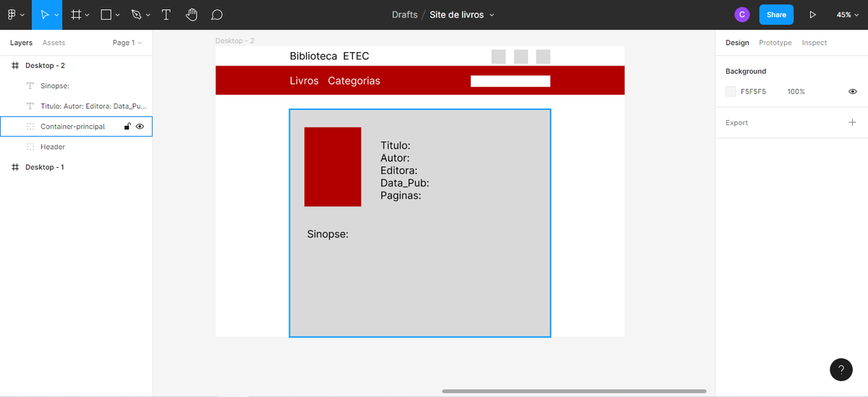
Task: Select the Comment tool
Action: click(x=216, y=14)
